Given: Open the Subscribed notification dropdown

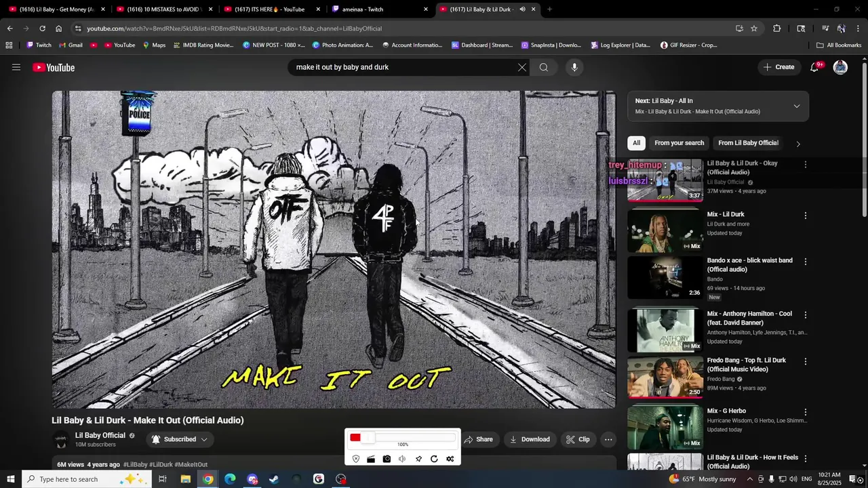Looking at the screenshot, I should (180, 439).
